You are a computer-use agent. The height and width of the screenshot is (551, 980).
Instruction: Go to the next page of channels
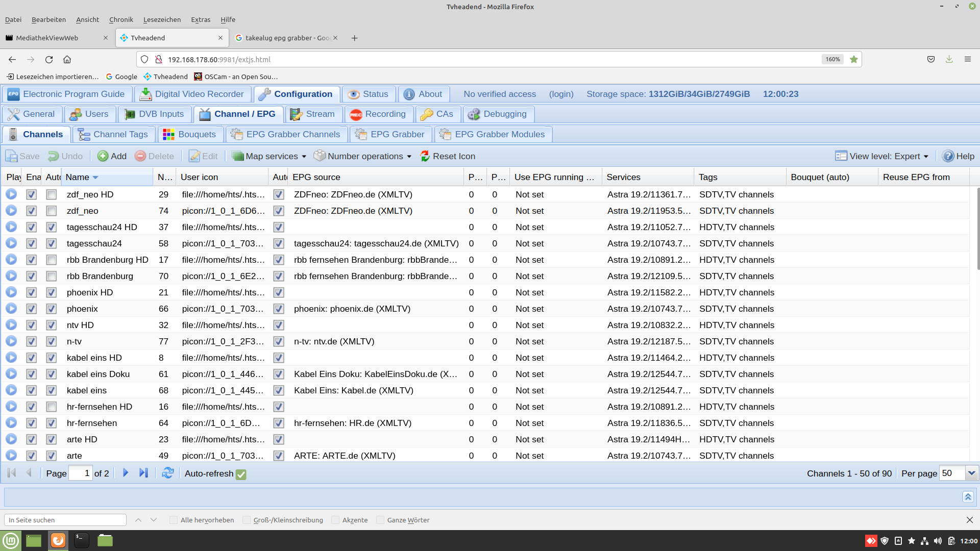pyautogui.click(x=126, y=473)
